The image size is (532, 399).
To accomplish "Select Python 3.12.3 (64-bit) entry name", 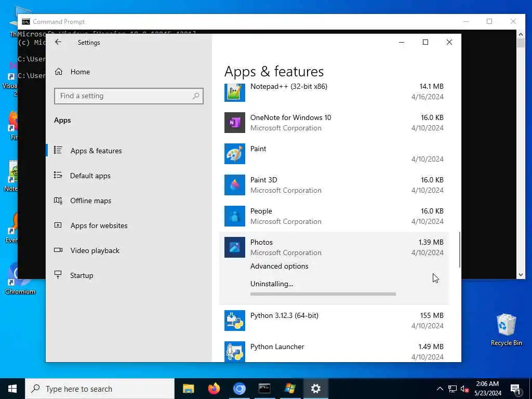I will (284, 315).
